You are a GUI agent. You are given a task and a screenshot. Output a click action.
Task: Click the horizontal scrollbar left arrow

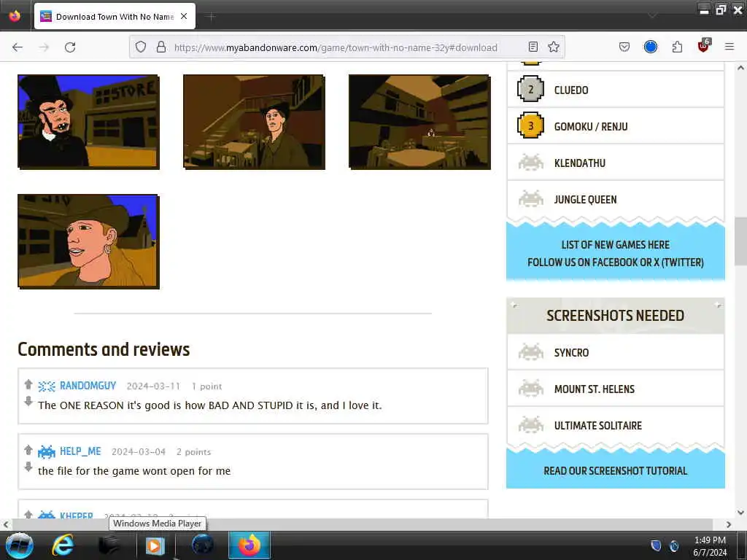6,524
